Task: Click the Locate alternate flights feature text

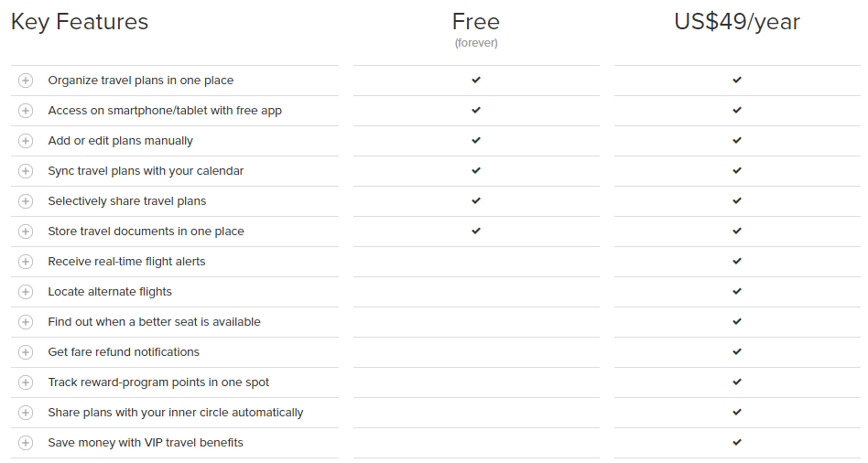Action: click(110, 292)
